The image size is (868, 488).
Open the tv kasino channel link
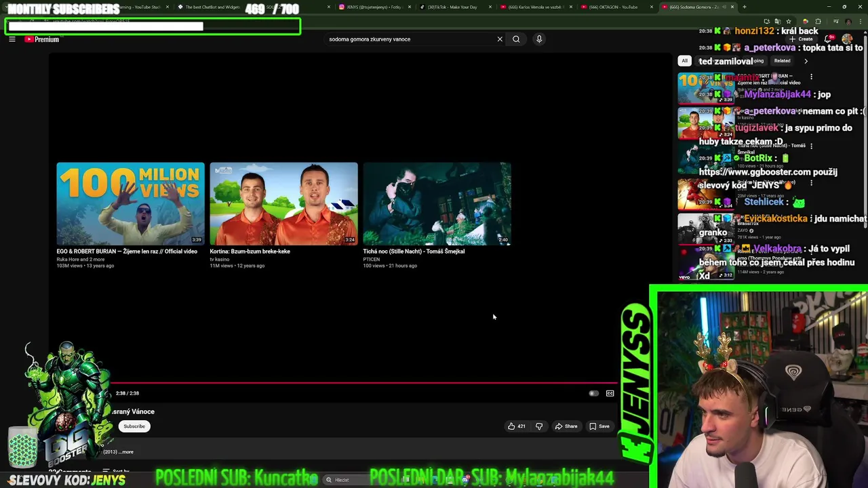tap(220, 260)
